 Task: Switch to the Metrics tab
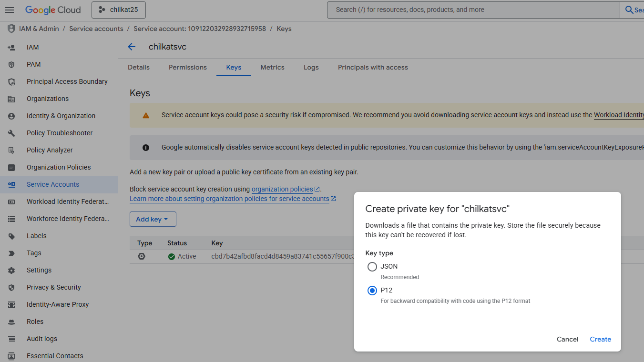pos(272,67)
